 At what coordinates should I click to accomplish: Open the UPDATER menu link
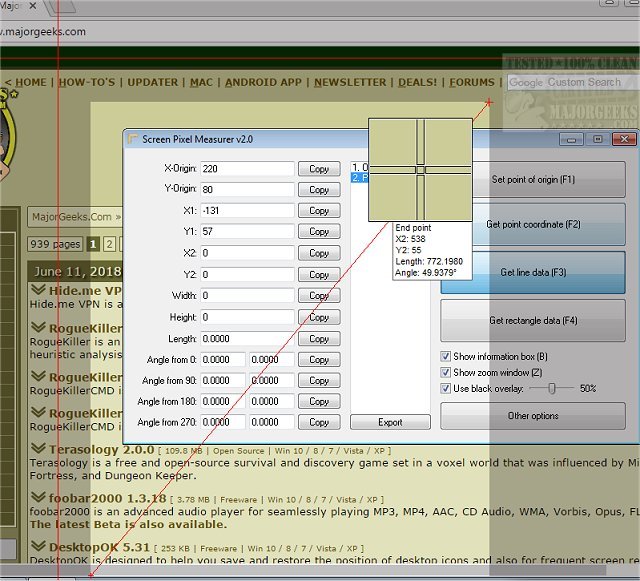[153, 82]
